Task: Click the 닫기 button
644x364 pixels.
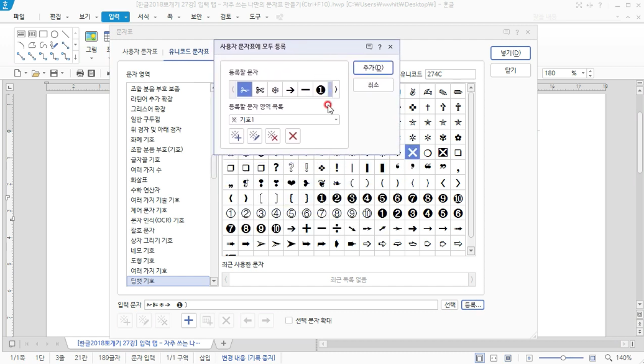Action: [x=510, y=70]
